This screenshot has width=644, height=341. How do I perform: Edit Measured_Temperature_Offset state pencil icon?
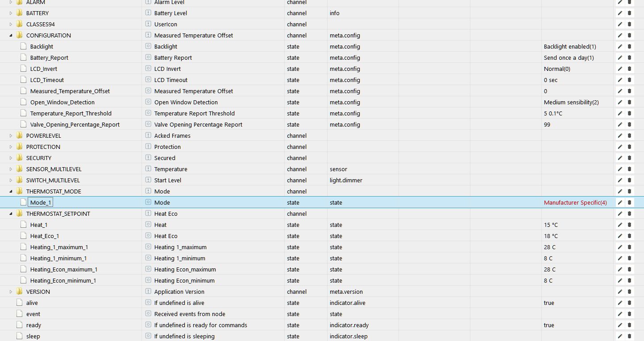pos(620,91)
